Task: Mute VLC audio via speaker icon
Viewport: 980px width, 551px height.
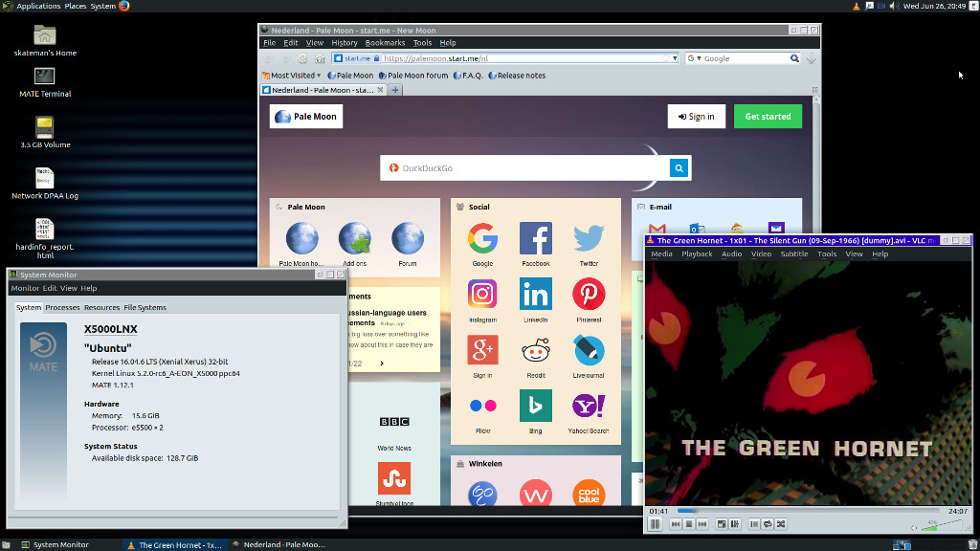Action: click(x=914, y=527)
